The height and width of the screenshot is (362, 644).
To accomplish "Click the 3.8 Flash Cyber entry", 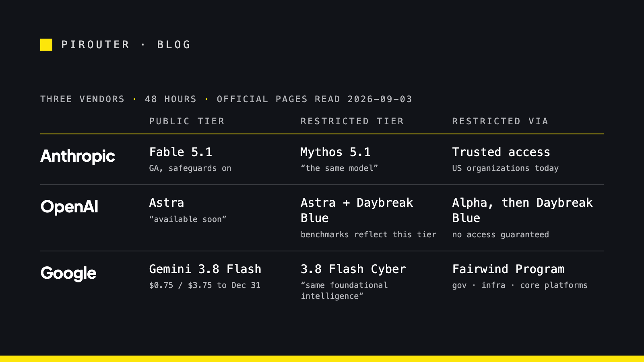I will [353, 269].
